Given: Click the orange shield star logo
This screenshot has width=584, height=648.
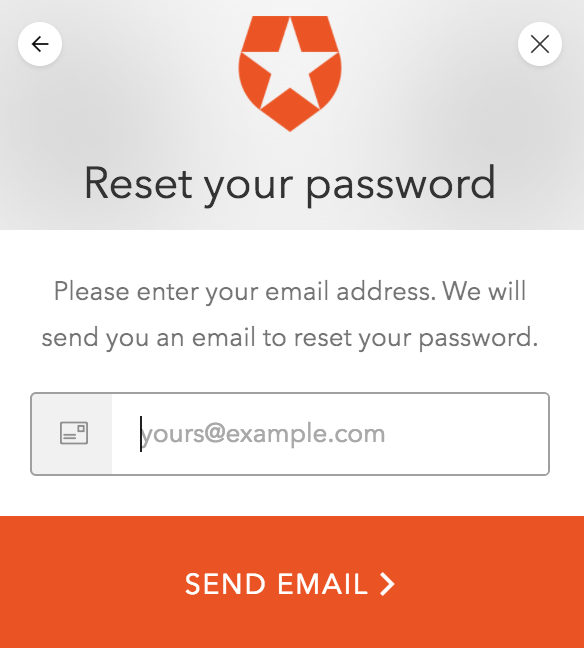Looking at the screenshot, I should click(x=290, y=74).
